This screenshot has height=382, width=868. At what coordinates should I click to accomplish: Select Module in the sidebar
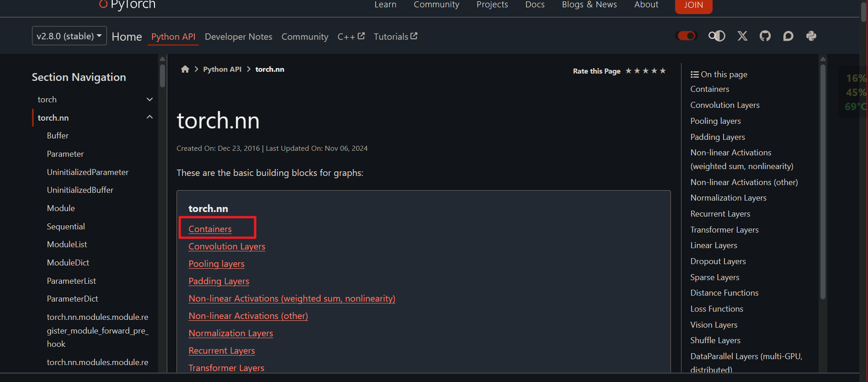point(61,208)
